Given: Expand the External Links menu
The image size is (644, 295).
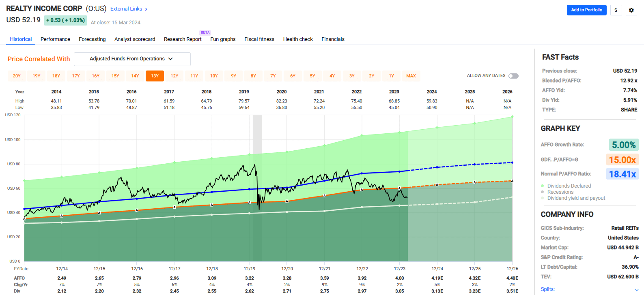Looking at the screenshot, I should 126,9.
